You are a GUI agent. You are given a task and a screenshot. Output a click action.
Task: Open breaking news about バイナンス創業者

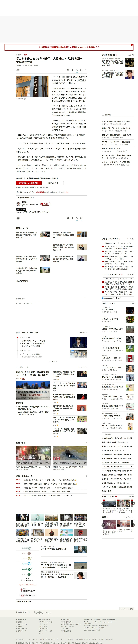[x=49, y=480]
